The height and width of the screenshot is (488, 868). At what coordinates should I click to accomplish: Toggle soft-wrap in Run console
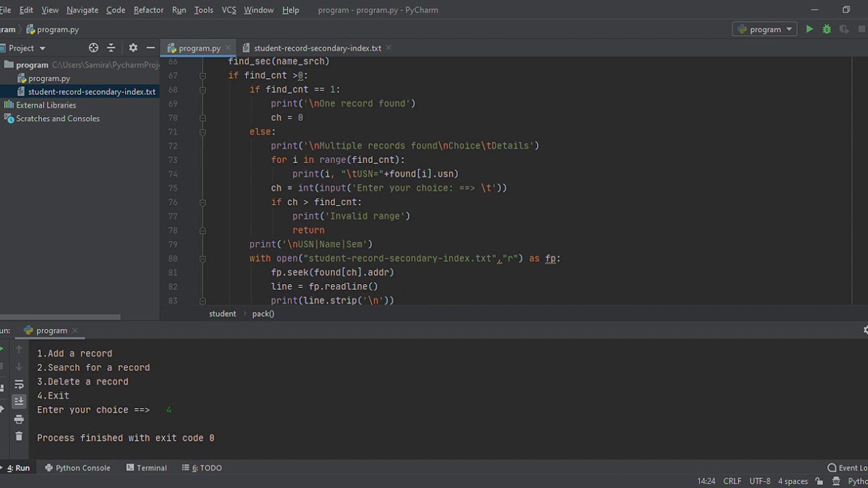19,384
